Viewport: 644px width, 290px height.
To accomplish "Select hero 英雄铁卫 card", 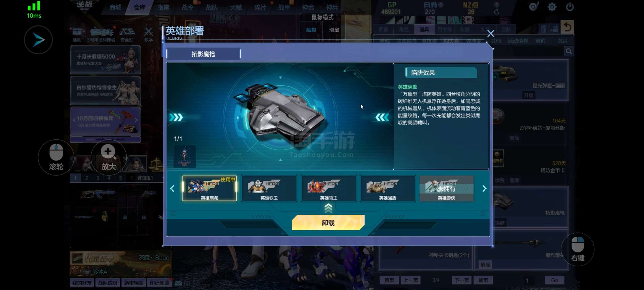I will [269, 189].
